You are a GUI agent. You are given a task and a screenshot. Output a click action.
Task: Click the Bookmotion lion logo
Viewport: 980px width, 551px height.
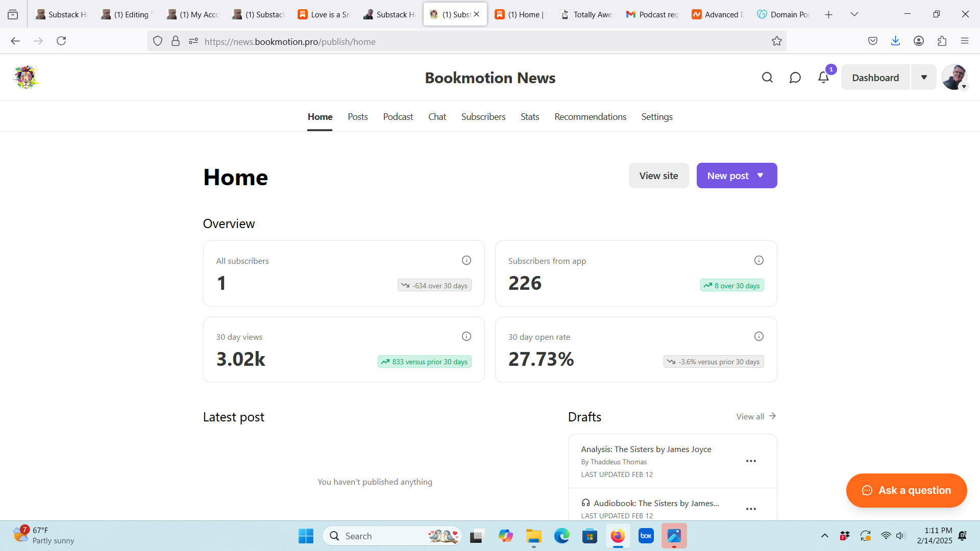[x=26, y=77]
